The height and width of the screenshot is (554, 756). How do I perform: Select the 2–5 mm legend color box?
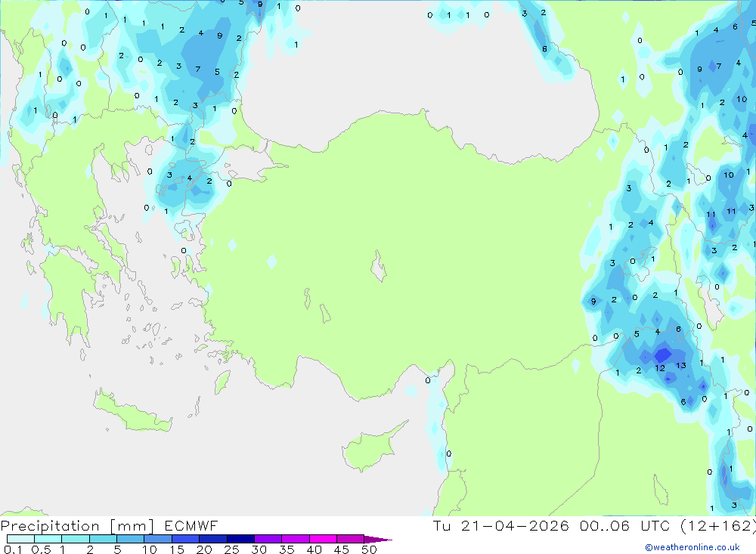pos(103,539)
